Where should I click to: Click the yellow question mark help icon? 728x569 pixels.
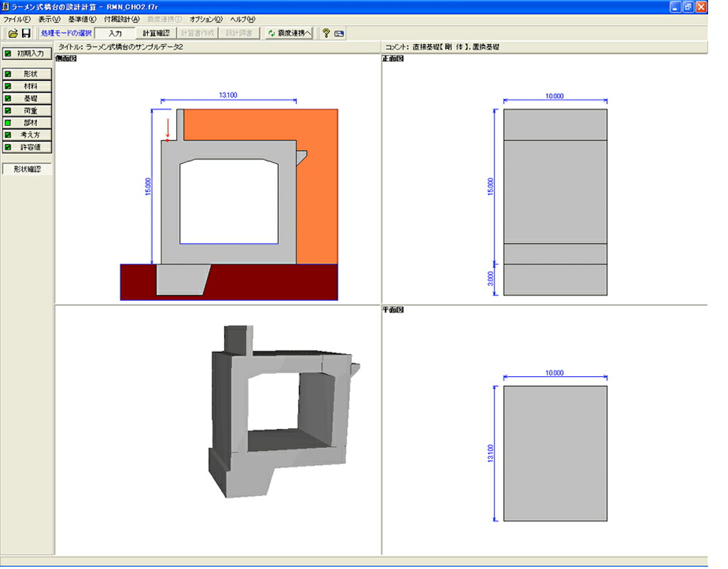[326, 33]
